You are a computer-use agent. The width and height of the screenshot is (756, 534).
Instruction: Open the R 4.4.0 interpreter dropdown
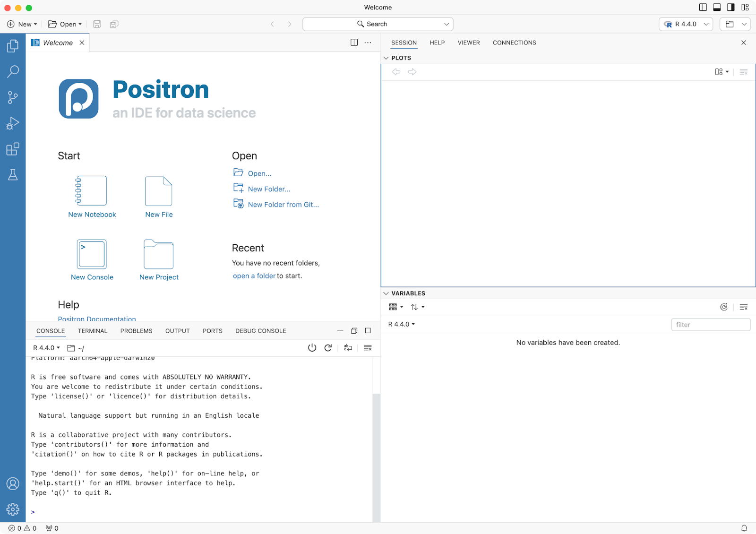point(686,24)
